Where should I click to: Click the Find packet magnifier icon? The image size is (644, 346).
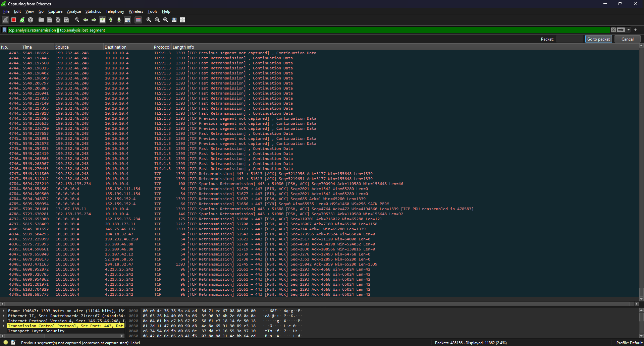77,20
